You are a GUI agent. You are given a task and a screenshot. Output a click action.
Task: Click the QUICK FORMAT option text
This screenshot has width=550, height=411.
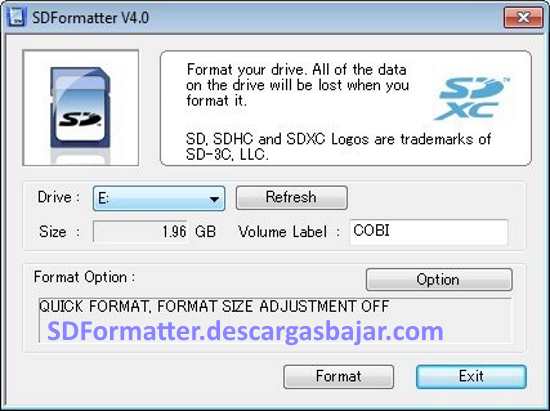pos(214,306)
